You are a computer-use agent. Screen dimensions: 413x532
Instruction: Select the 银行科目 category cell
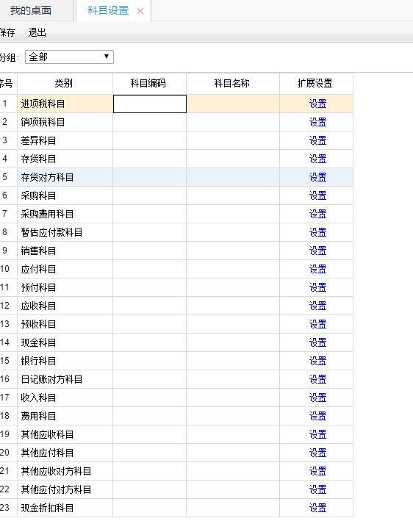65,361
